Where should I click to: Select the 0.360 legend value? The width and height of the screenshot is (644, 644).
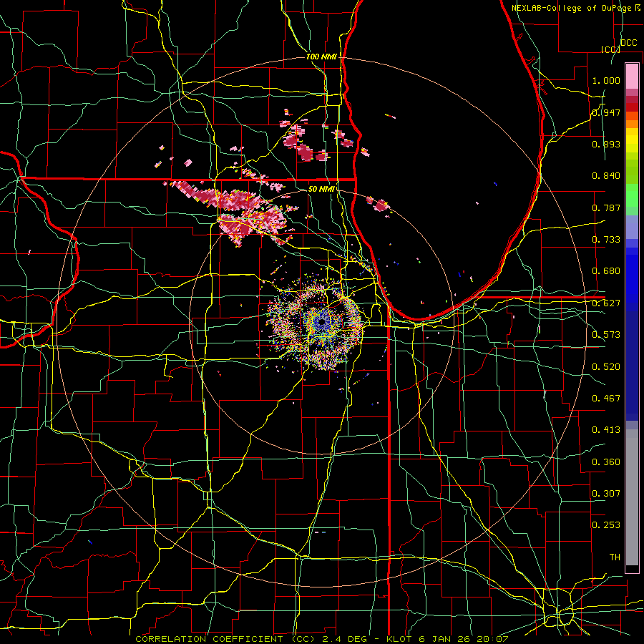click(606, 462)
